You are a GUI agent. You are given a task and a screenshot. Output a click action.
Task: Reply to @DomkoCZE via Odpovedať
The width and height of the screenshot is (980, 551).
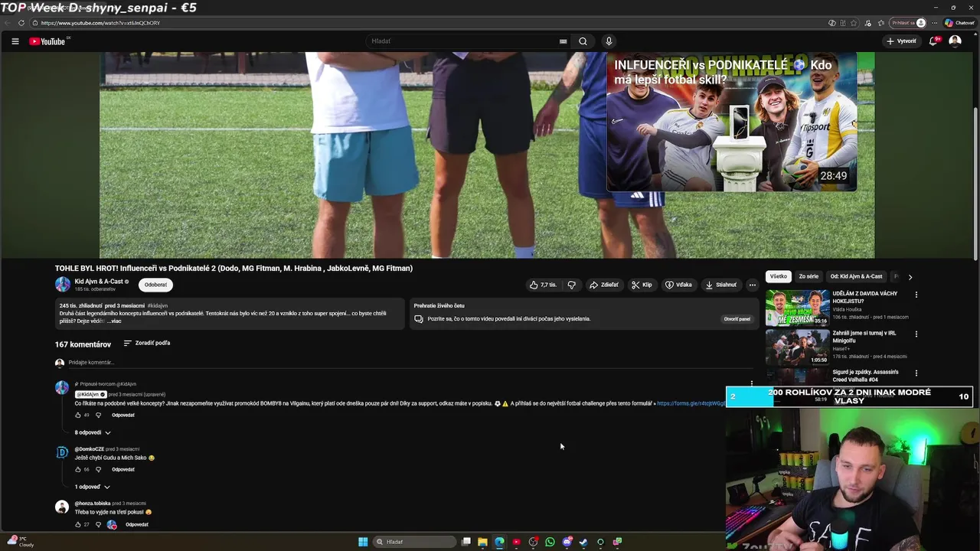[123, 469]
